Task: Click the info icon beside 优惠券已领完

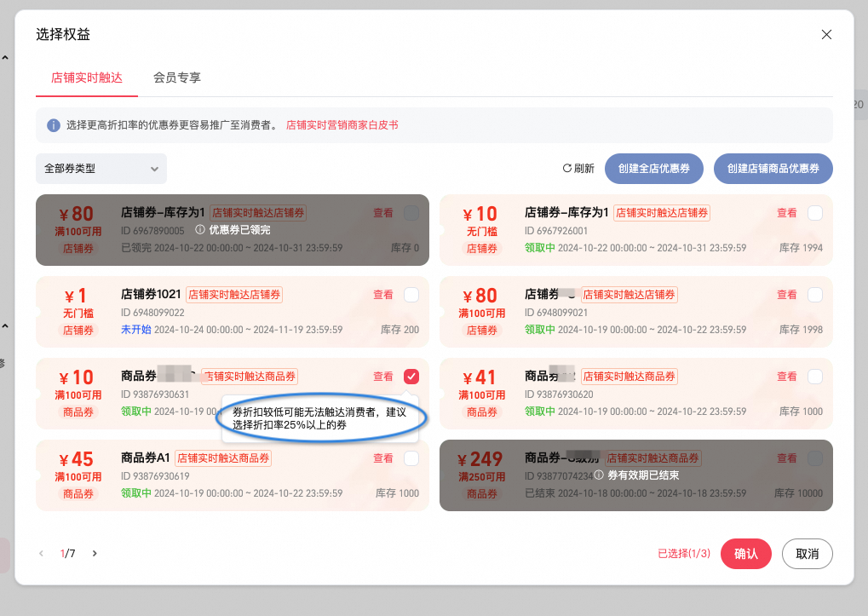Action: click(200, 229)
